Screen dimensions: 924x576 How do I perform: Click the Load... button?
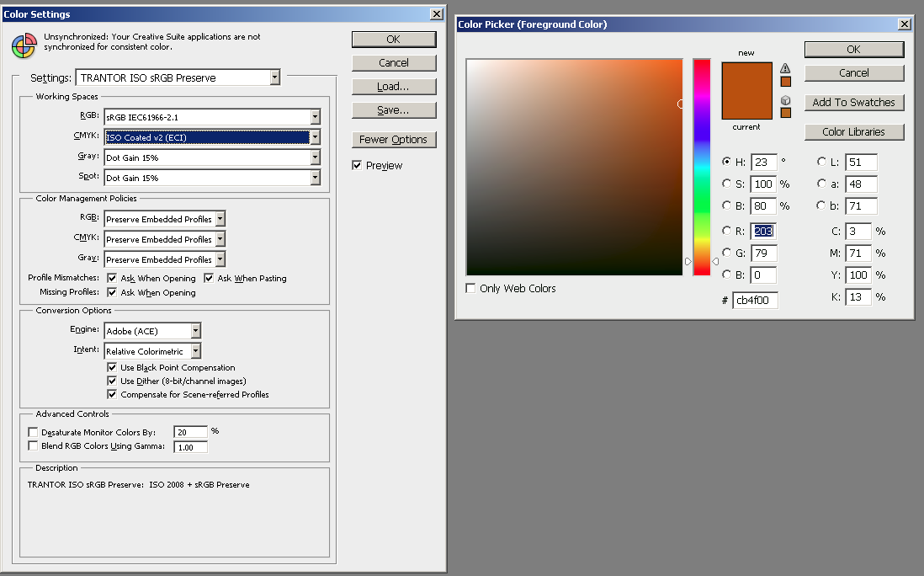coord(394,86)
